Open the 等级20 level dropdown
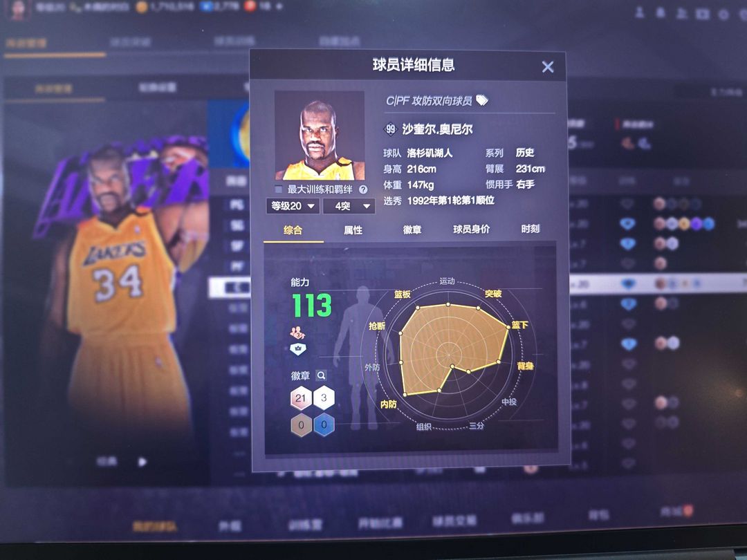The image size is (747, 560). [292, 206]
